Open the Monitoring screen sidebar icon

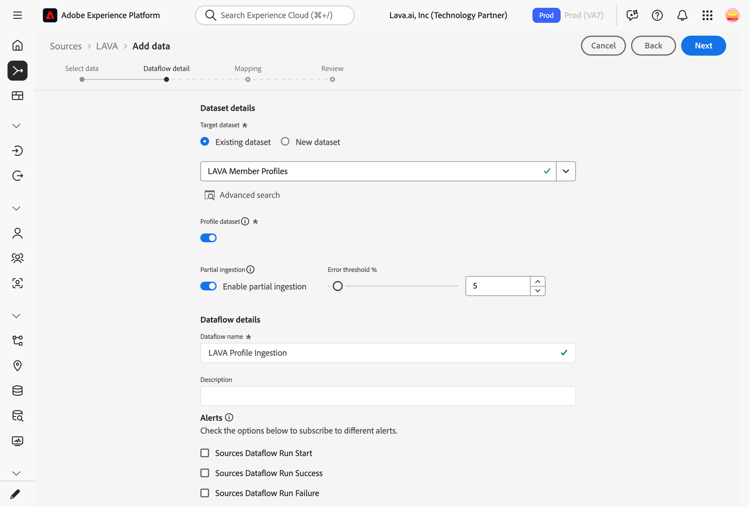(x=17, y=441)
